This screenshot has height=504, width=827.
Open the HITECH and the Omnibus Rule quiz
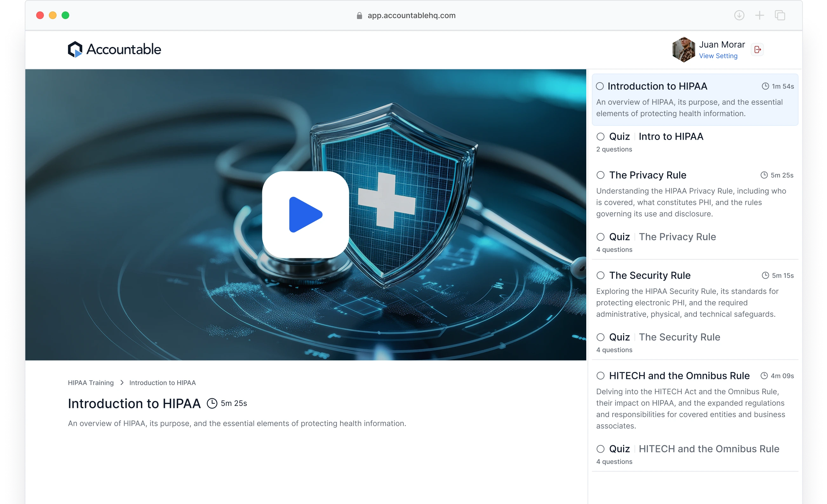tap(709, 449)
